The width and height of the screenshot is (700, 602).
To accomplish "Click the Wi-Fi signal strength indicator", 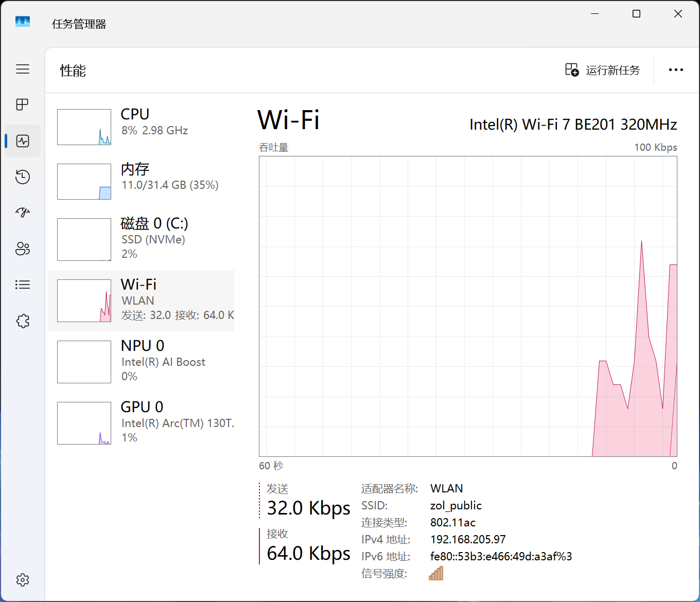I will [435, 573].
